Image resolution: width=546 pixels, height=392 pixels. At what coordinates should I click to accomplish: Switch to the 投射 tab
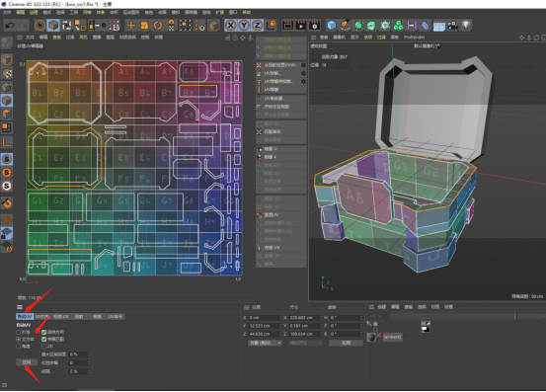[x=79, y=316]
